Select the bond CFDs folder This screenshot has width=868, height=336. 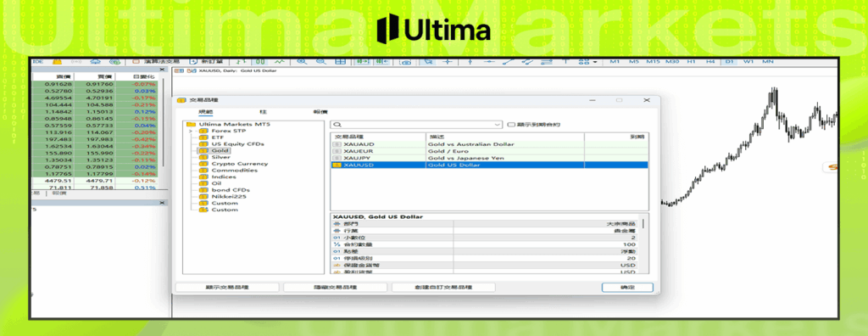point(231,190)
